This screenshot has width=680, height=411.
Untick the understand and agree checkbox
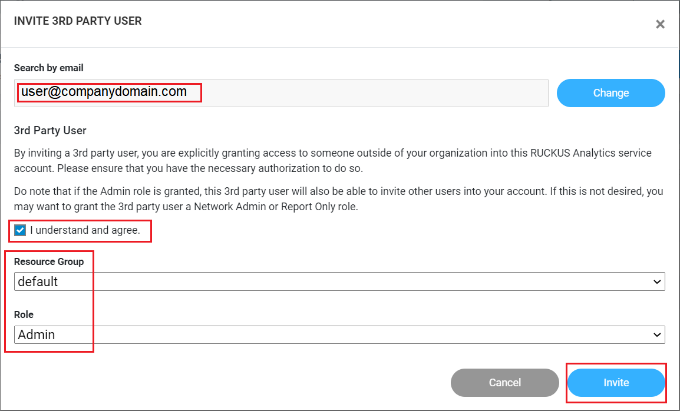point(21,230)
